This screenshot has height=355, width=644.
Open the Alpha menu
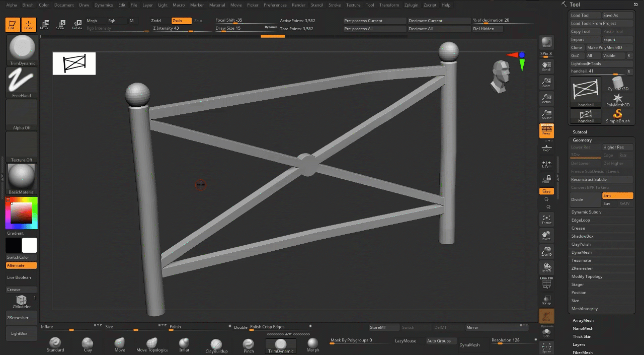pyautogui.click(x=12, y=5)
